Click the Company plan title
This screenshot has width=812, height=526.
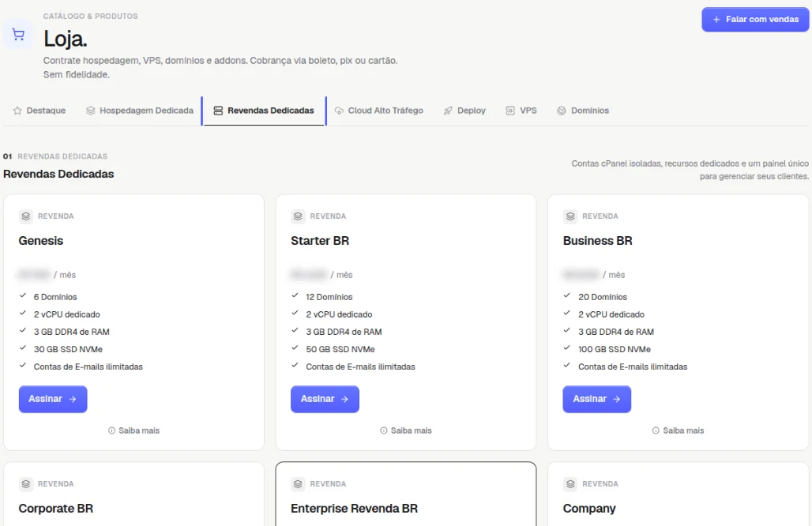click(x=589, y=509)
